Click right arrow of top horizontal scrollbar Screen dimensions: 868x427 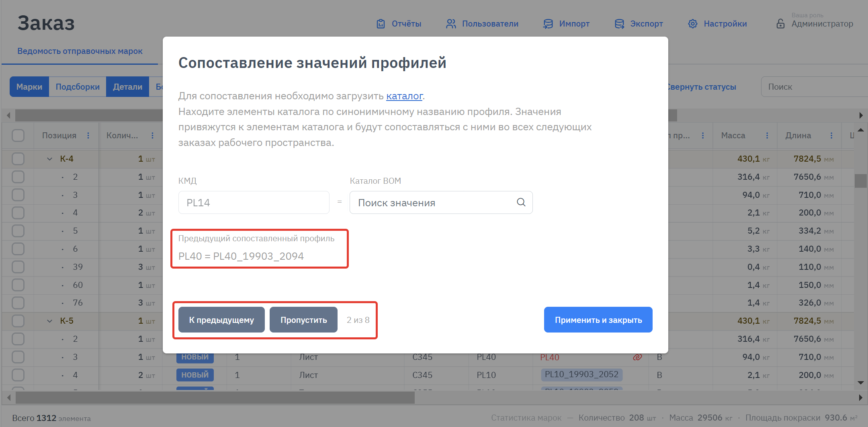861,115
